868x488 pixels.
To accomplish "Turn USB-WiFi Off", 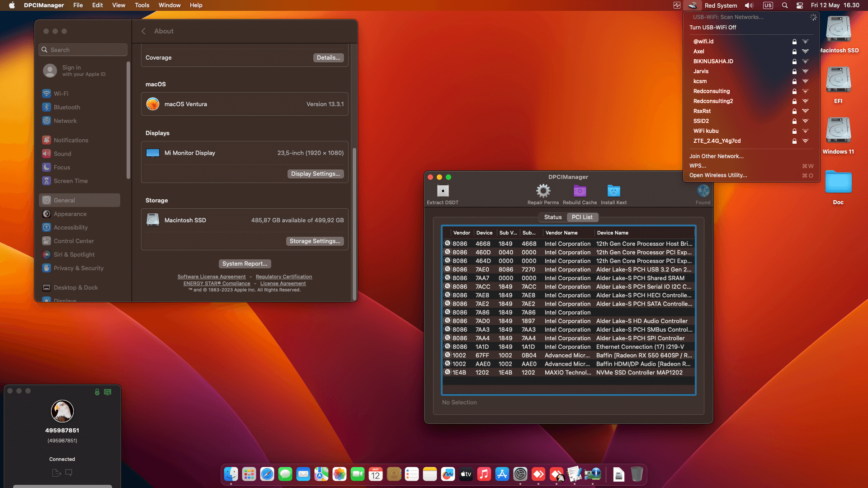I will (x=713, y=28).
